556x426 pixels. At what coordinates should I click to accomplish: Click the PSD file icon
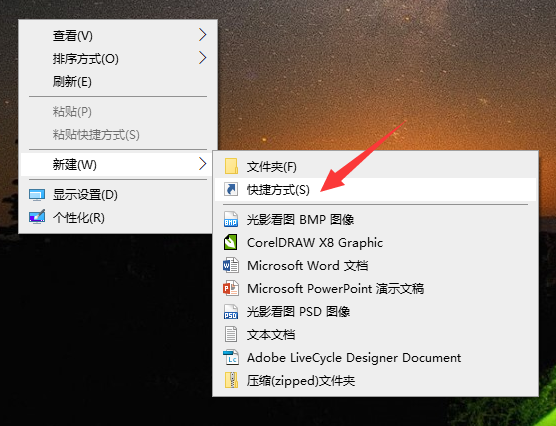[x=231, y=312]
